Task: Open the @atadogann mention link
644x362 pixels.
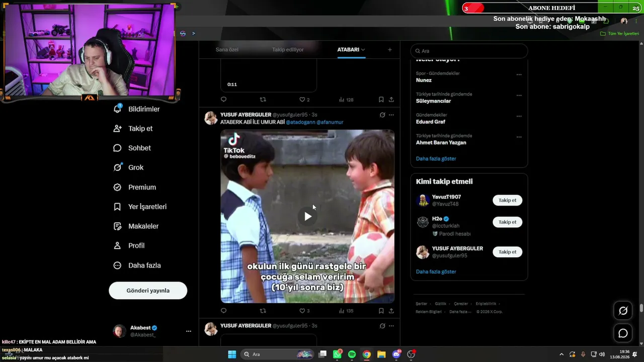Action: pos(300,122)
